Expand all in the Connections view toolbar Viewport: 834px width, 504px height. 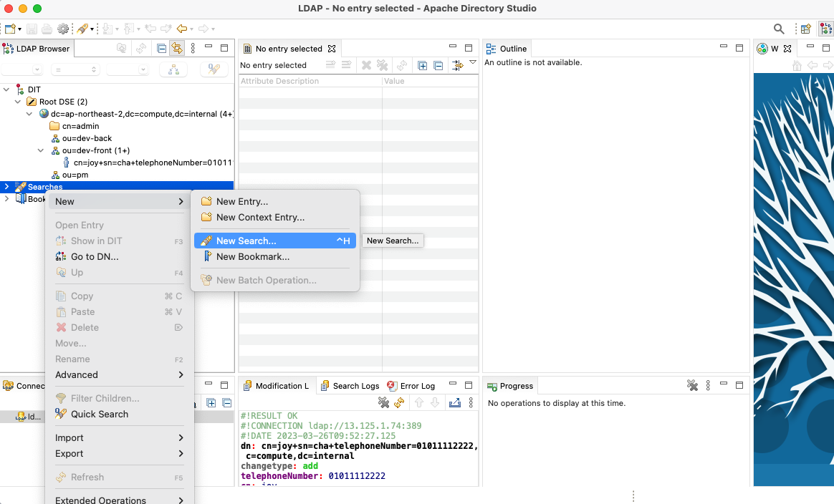click(x=211, y=403)
